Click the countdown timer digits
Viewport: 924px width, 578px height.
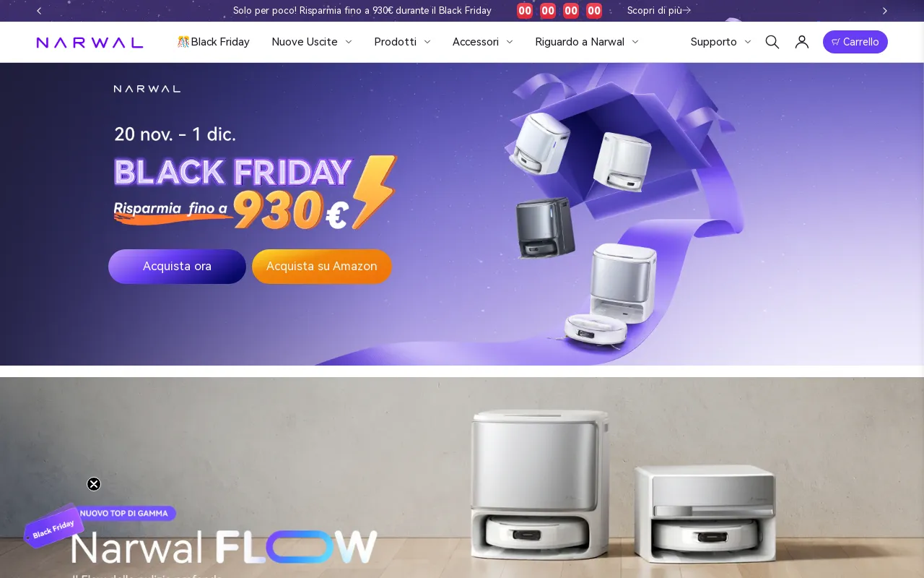(559, 11)
